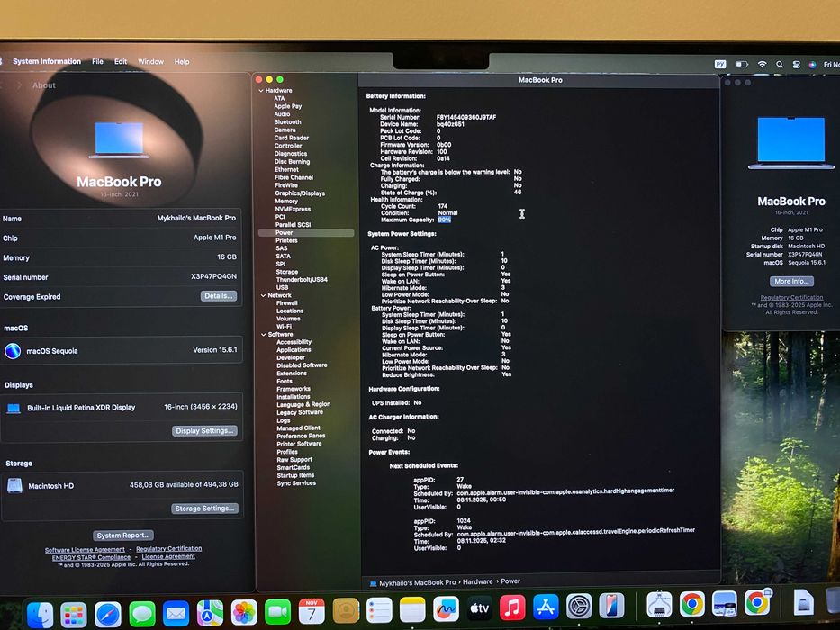
Task: Click the Wi-Fi status icon in menu bar
Action: coord(762,64)
